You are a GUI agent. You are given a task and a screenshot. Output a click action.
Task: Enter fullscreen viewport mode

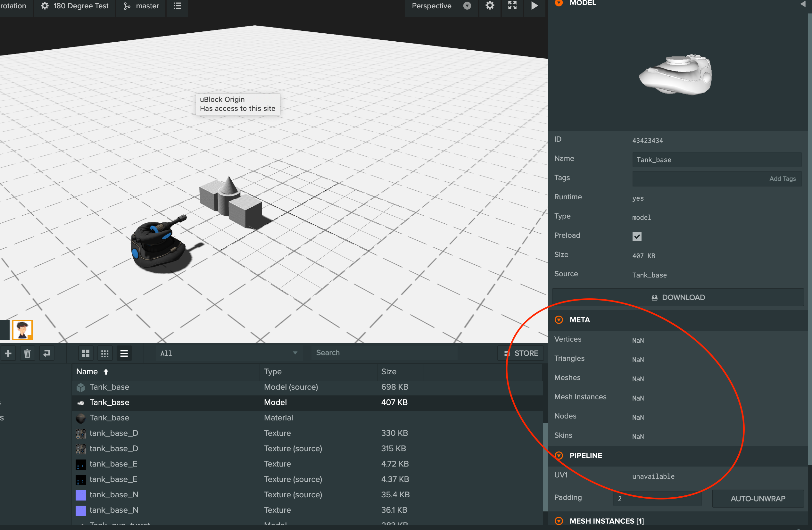click(x=512, y=5)
